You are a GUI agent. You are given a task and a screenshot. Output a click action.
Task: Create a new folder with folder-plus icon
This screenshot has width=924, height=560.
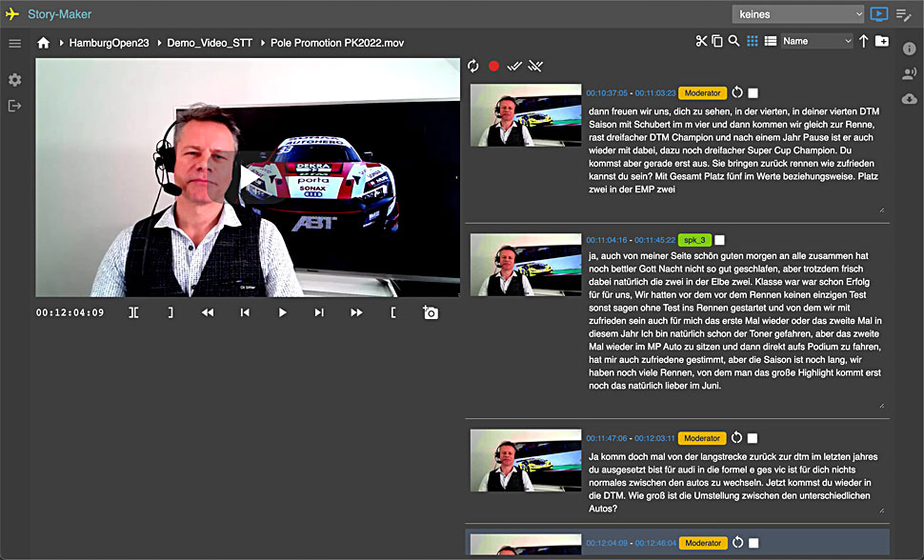(882, 41)
